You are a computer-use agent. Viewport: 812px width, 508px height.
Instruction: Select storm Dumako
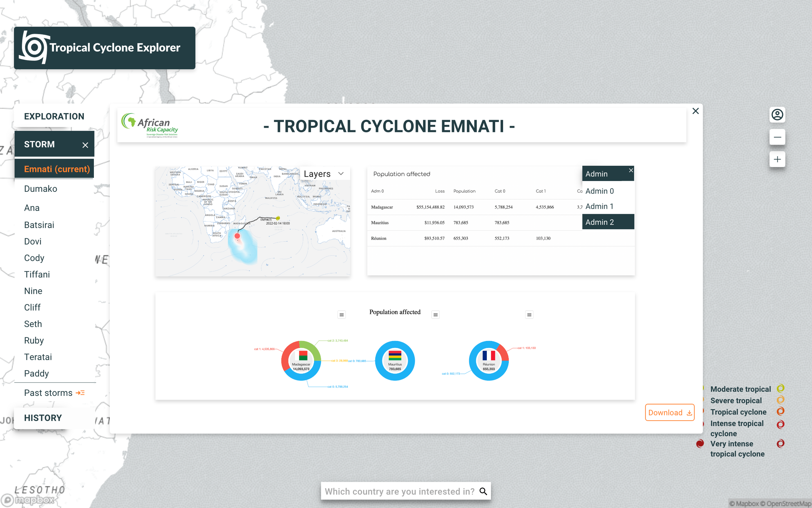tap(41, 189)
